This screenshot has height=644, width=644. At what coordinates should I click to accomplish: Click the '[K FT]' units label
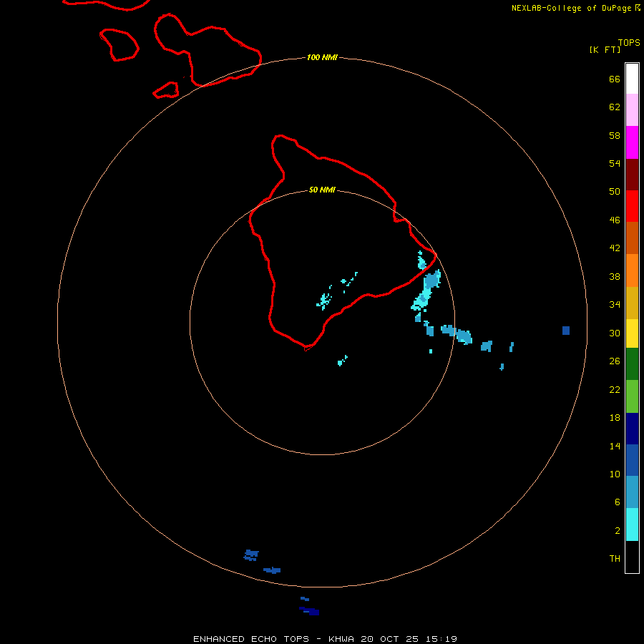[605, 49]
